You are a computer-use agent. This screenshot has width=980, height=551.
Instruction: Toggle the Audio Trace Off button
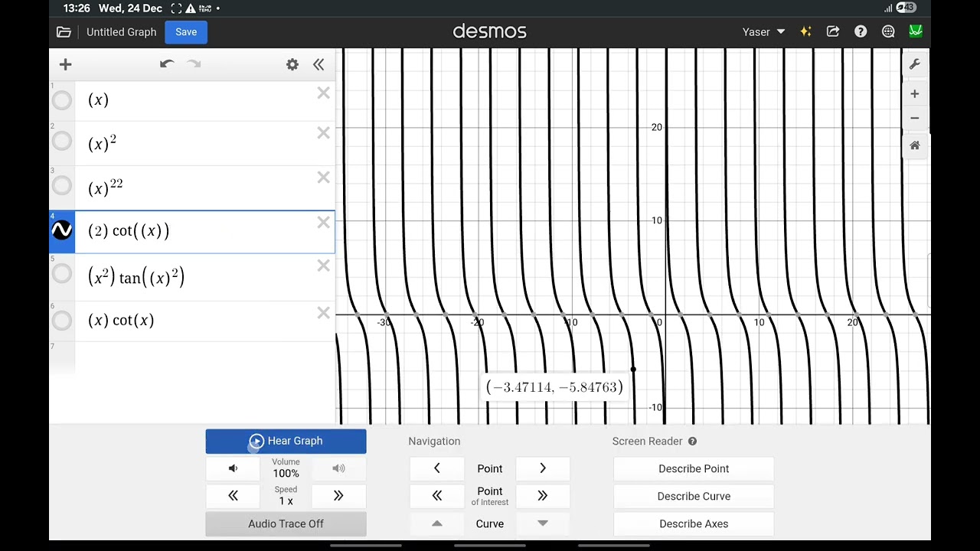pyautogui.click(x=286, y=523)
